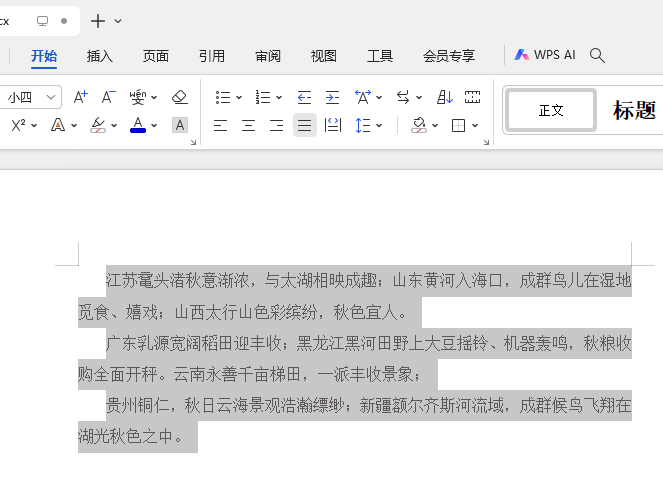Open the 工具 tab

[x=380, y=56]
